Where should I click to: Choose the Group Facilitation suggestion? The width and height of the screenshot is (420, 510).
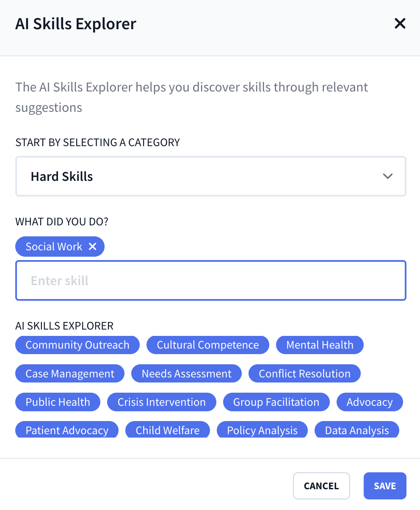[276, 402]
